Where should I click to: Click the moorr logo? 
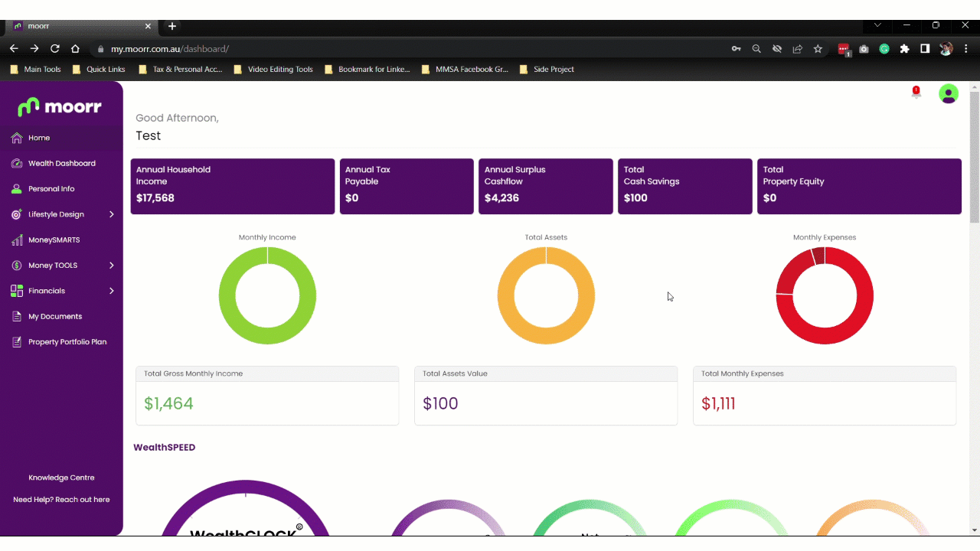60,106
